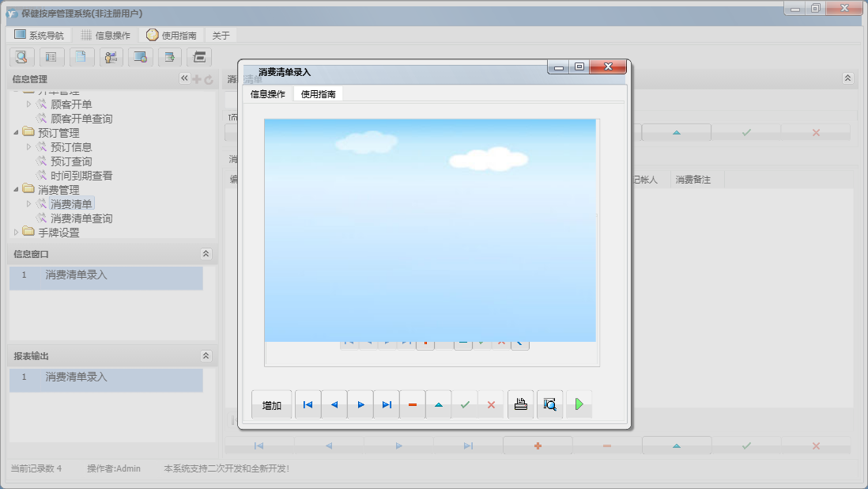Click the printer icon in dialog toolbar
The image size is (868, 489).
coord(520,404)
